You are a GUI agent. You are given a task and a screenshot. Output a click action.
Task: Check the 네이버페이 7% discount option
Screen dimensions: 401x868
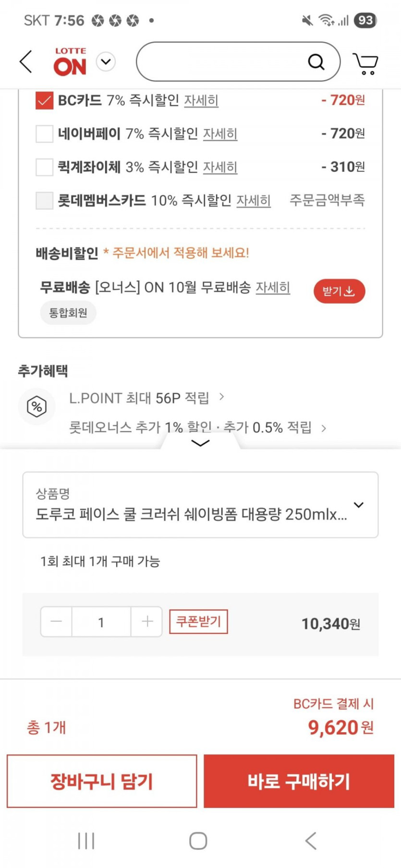[45, 134]
